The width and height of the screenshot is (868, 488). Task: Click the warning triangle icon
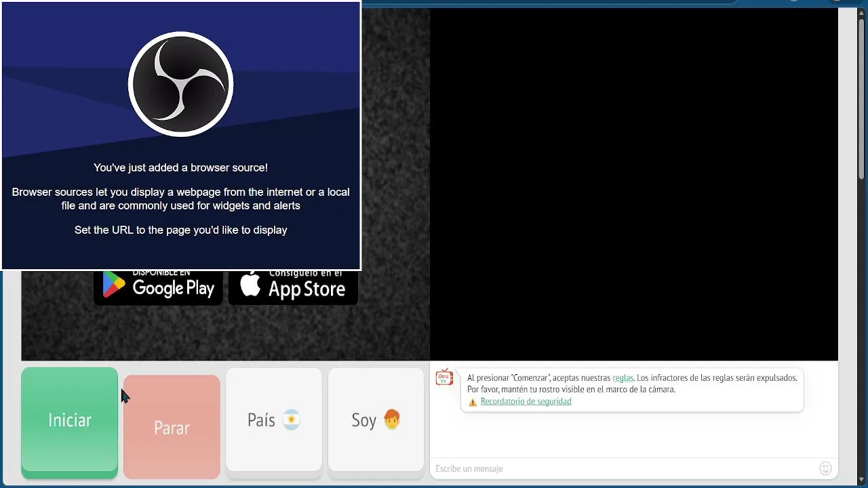[473, 402]
